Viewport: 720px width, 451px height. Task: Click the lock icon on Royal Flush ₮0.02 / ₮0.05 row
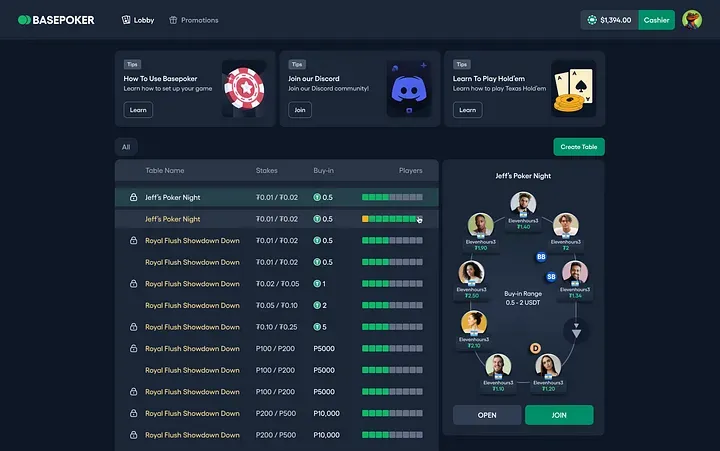(x=133, y=283)
